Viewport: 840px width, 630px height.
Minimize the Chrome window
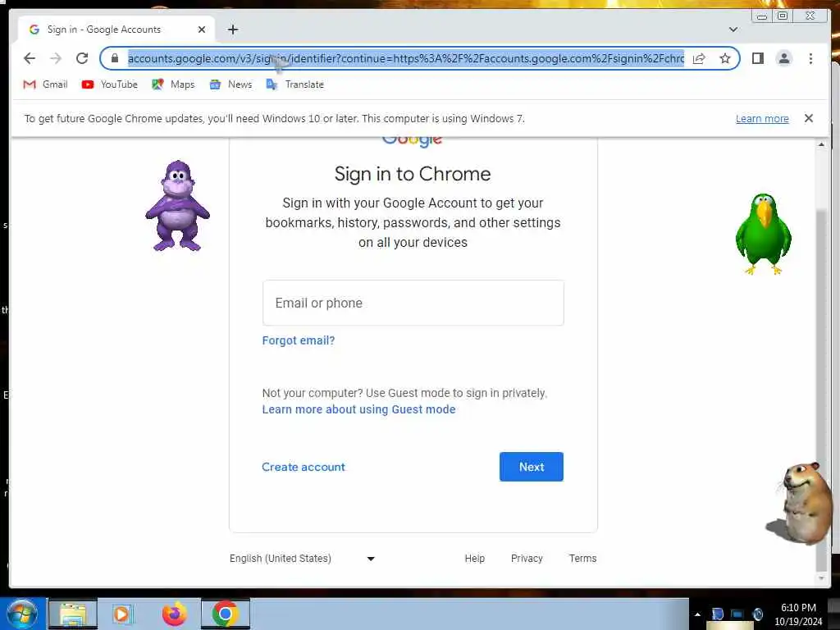click(762, 16)
